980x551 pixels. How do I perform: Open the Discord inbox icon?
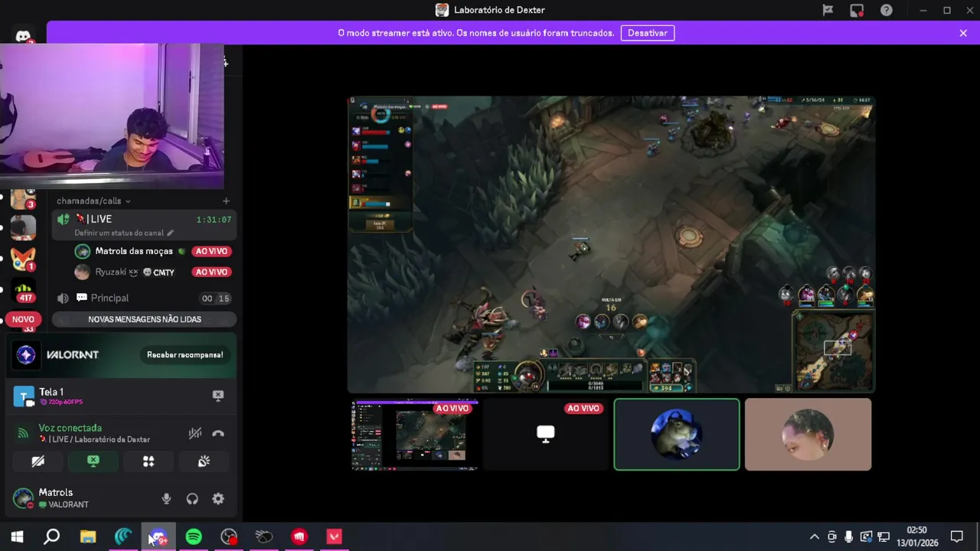pyautogui.click(x=857, y=10)
